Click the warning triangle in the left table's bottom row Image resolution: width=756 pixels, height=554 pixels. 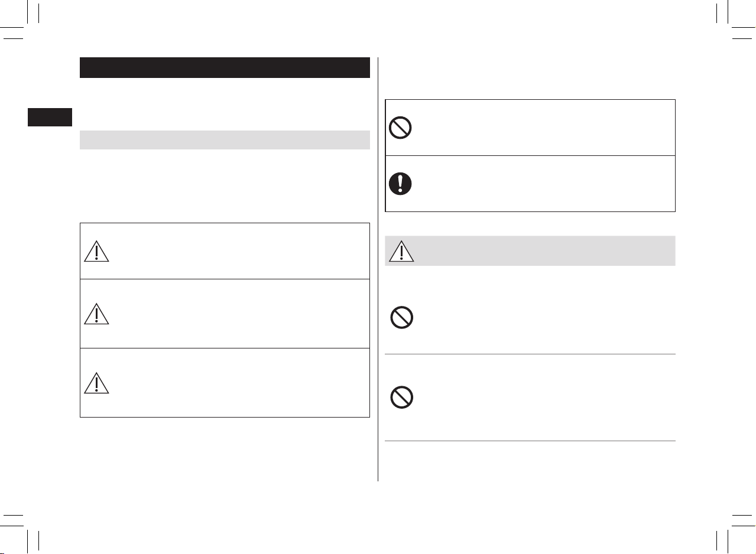[96, 383]
